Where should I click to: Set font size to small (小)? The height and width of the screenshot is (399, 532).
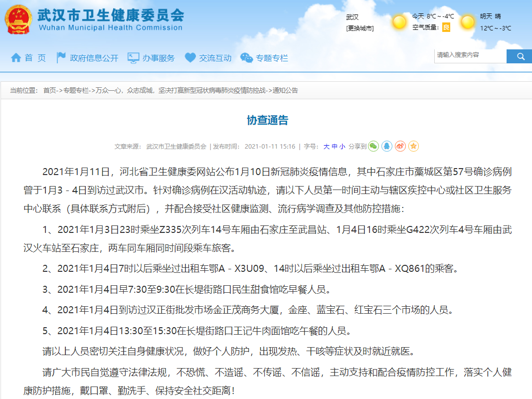(x=342, y=147)
